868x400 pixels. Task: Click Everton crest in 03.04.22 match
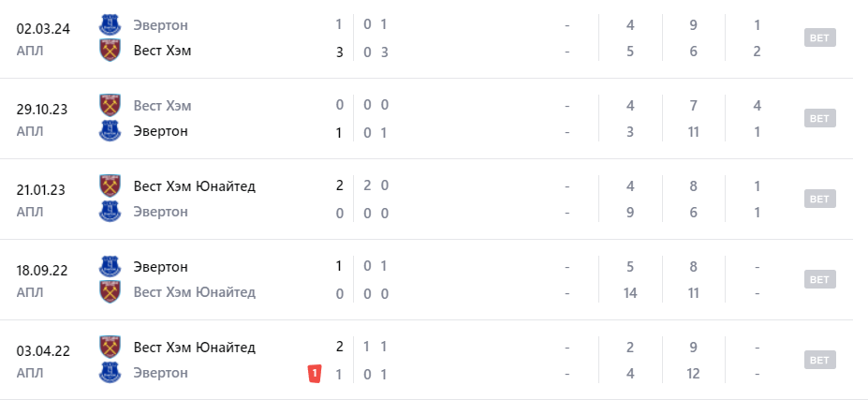[110, 373]
